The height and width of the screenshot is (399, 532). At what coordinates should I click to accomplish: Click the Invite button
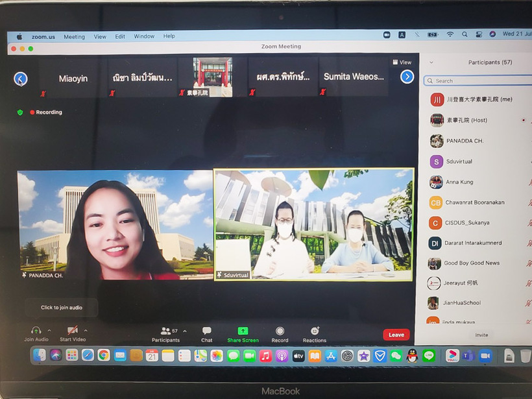481,335
